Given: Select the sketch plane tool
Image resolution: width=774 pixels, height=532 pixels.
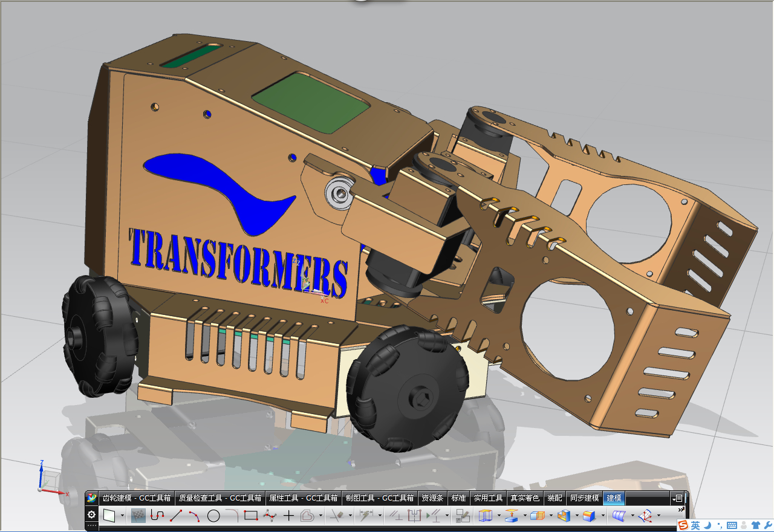Looking at the screenshot, I should point(109,516).
